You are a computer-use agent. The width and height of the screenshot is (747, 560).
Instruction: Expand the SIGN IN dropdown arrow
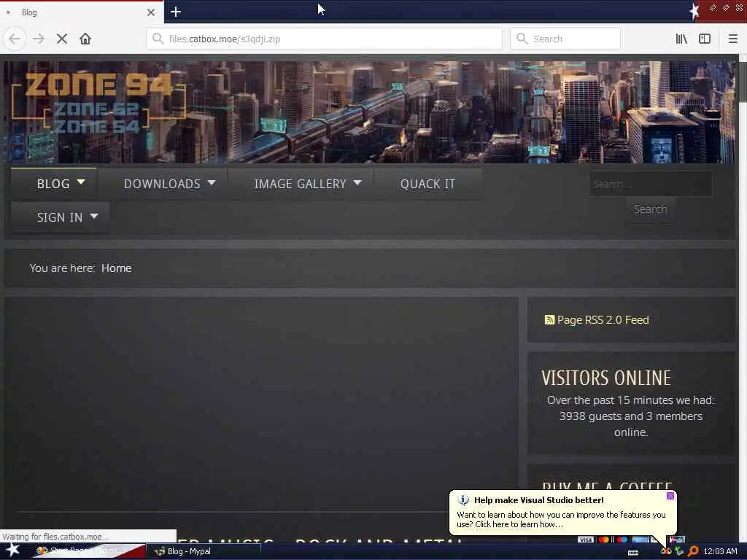94,216
